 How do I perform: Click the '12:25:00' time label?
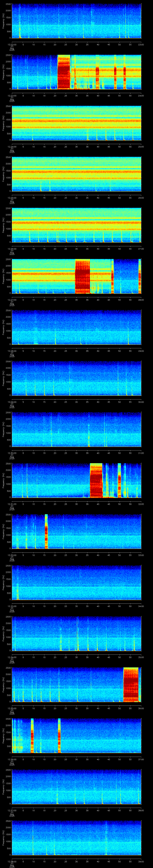tap(12, 197)
